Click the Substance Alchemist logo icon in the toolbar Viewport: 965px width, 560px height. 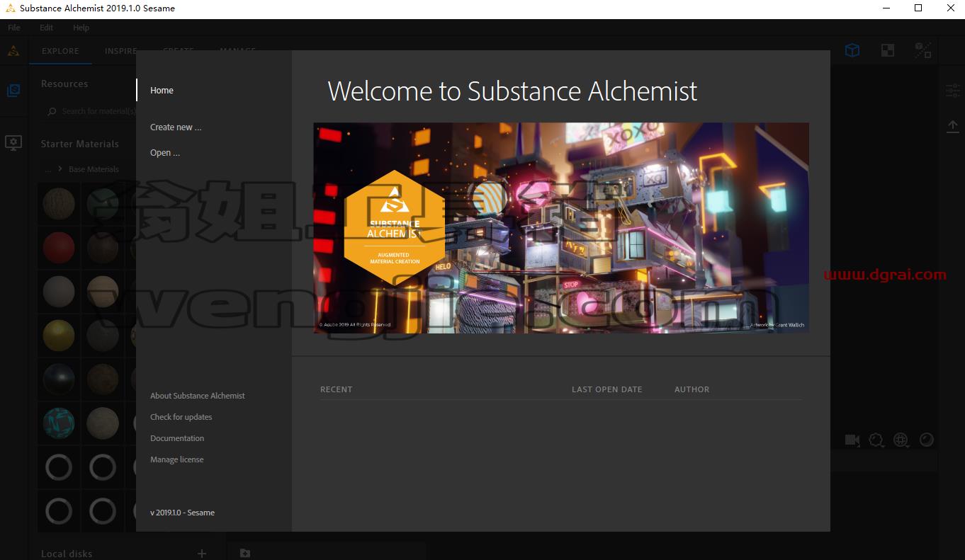13,51
